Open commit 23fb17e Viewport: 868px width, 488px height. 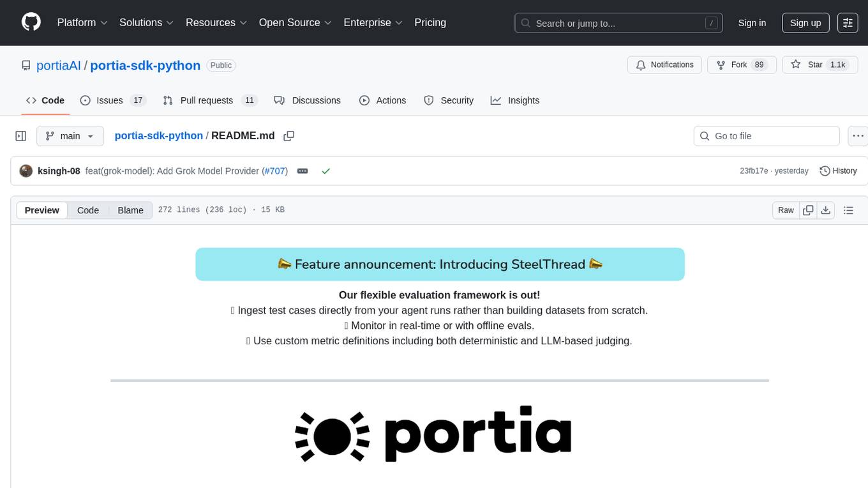754,171
